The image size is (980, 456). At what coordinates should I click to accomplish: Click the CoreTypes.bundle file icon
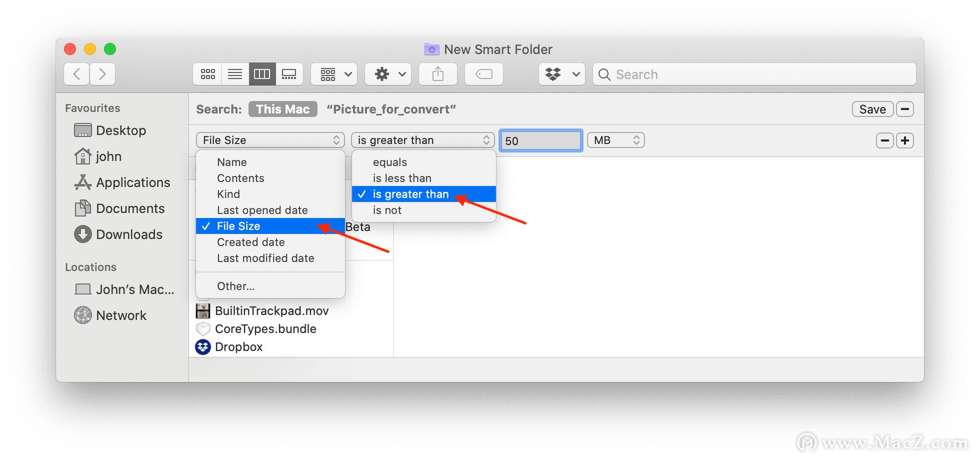click(203, 329)
